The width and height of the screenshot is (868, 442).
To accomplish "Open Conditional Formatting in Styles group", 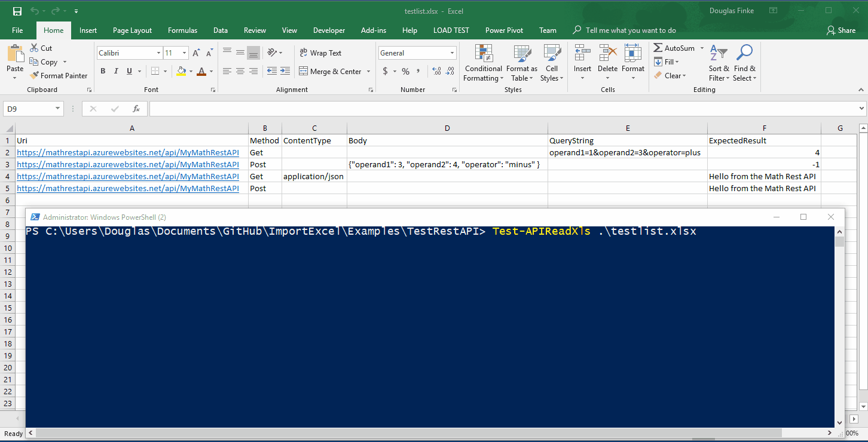I will 483,63.
